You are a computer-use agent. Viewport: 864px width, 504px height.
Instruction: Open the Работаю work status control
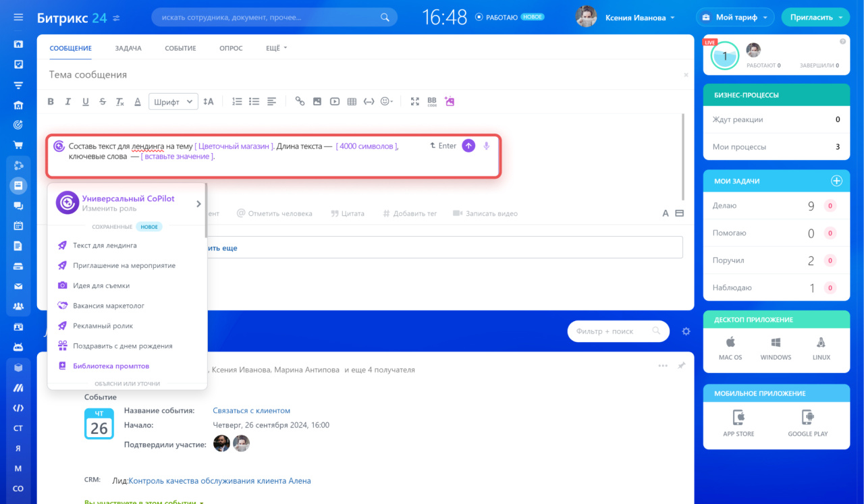click(x=509, y=18)
